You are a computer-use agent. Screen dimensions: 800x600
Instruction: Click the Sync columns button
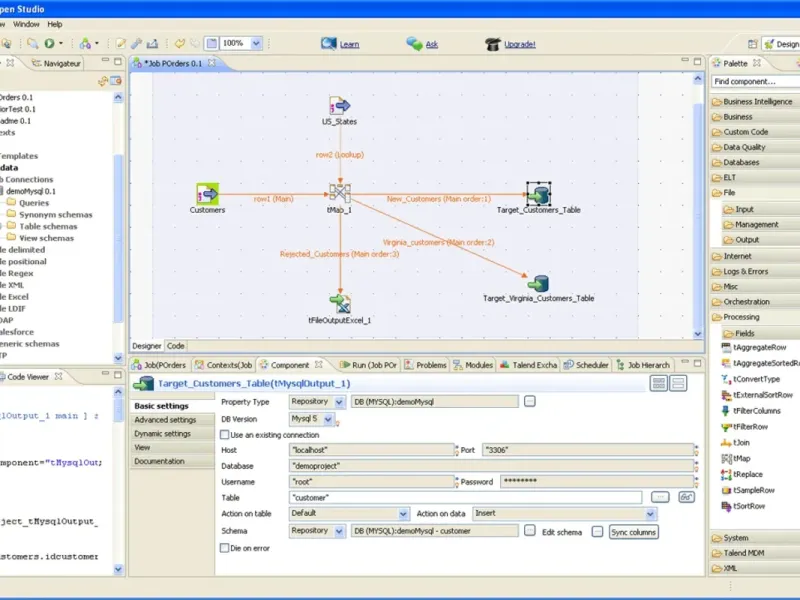(x=633, y=532)
